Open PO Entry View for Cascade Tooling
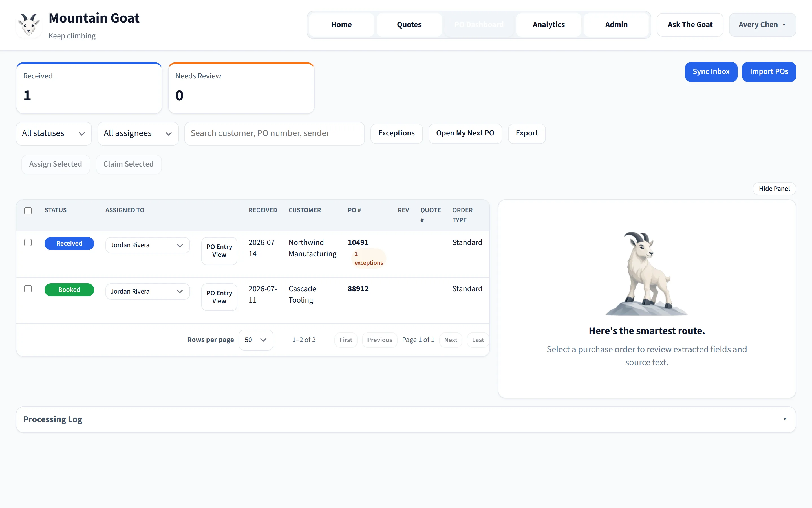 coord(219,297)
